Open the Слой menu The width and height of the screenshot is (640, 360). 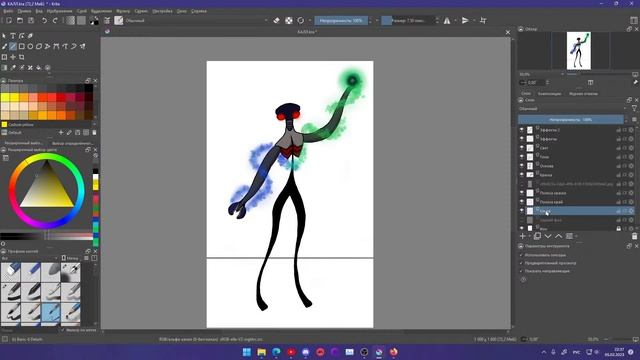tap(82, 11)
